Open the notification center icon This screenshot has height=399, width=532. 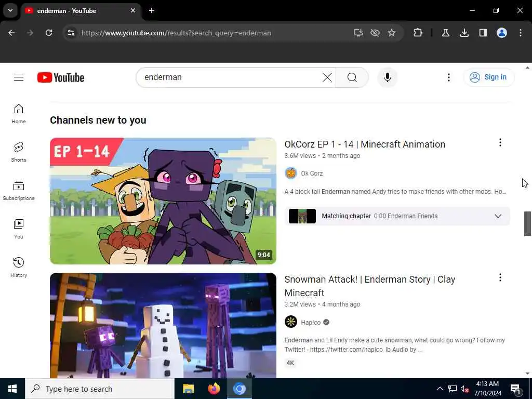pyautogui.click(x=516, y=389)
